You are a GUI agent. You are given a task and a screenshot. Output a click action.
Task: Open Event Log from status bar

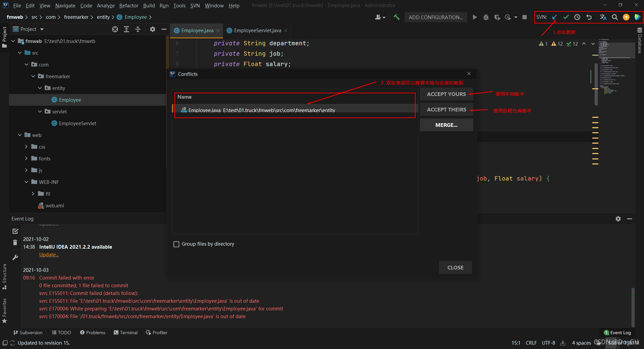(617, 333)
